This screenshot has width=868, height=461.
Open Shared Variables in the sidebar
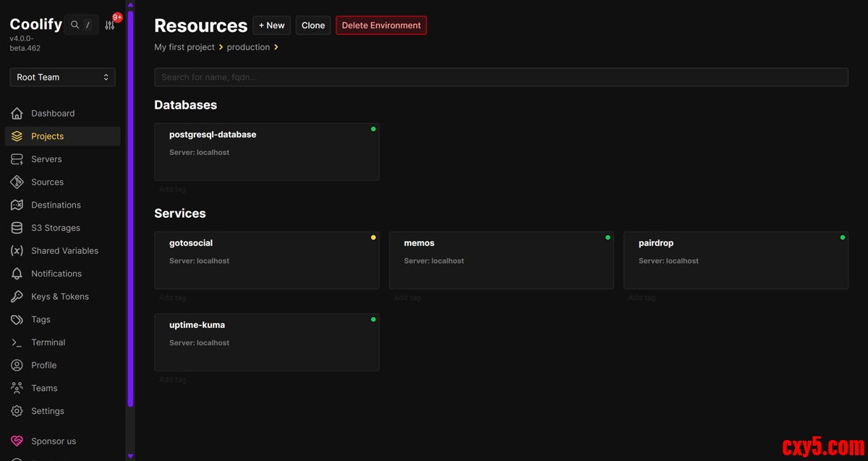(64, 251)
